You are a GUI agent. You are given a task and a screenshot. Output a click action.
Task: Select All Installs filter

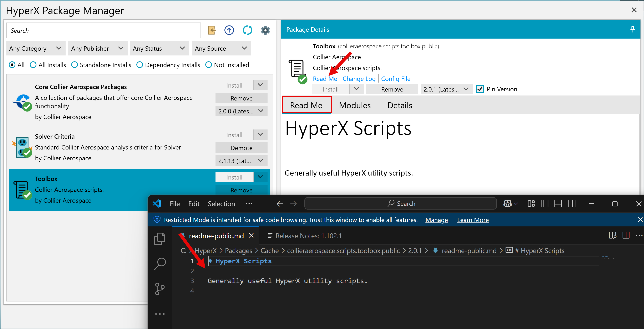click(33, 65)
